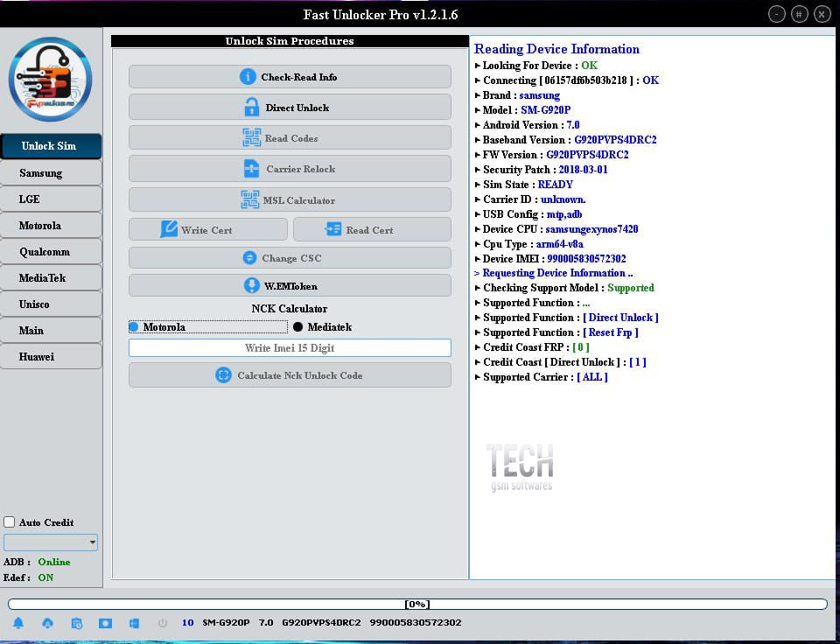This screenshot has height=644, width=840.
Task: Open the Main tab
Action: click(51, 330)
